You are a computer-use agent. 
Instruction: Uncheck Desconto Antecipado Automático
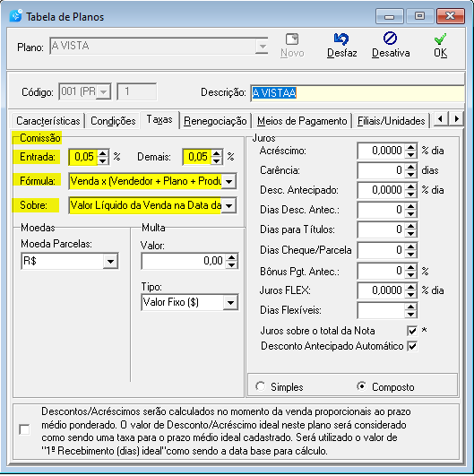click(x=412, y=346)
